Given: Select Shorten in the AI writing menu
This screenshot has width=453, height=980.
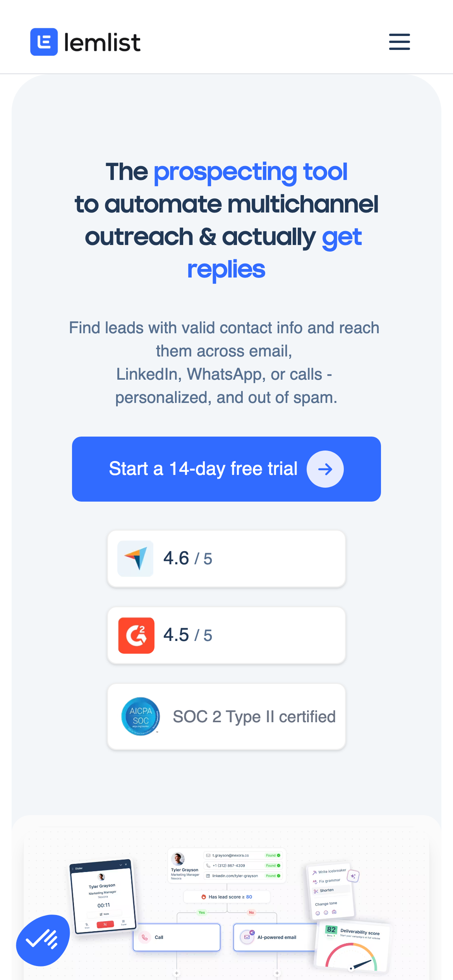Looking at the screenshot, I should coord(326,890).
